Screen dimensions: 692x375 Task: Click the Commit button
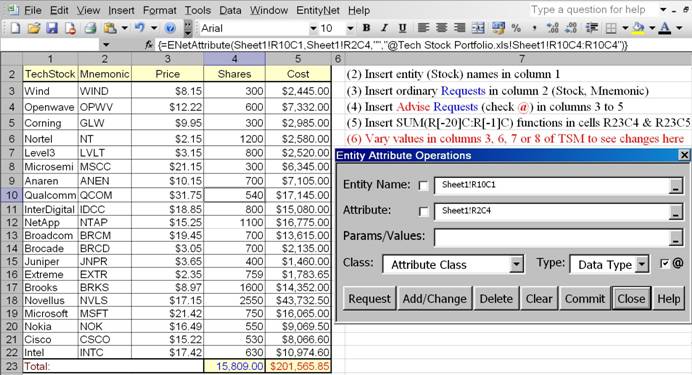(x=585, y=299)
